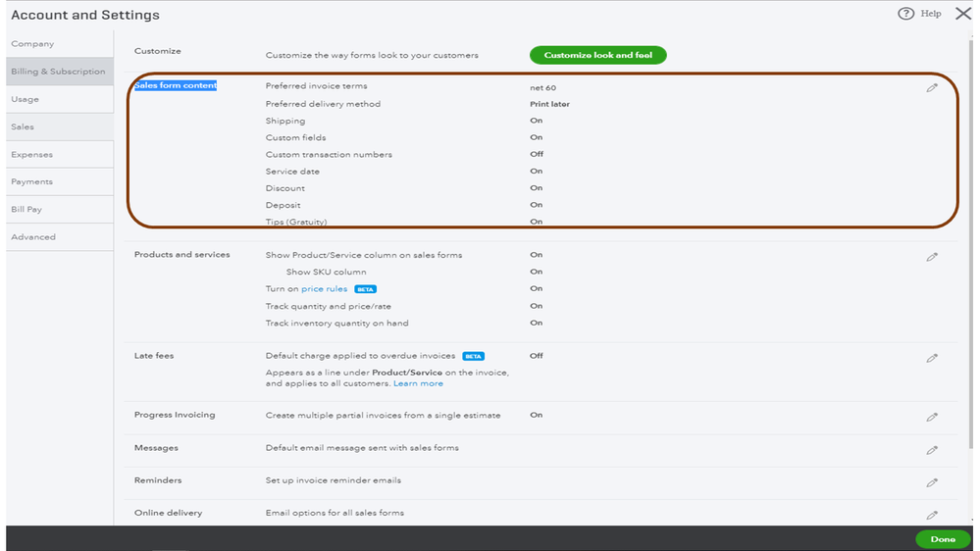Click the Off value for Late fees

point(537,356)
